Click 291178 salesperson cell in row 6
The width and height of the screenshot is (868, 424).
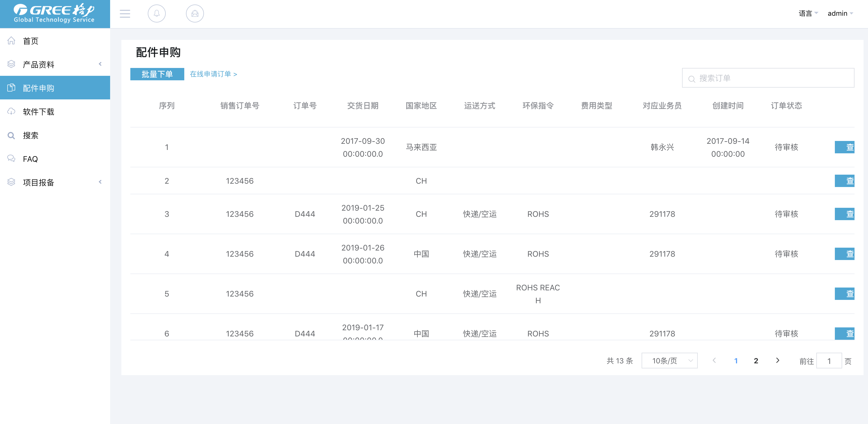tap(662, 334)
